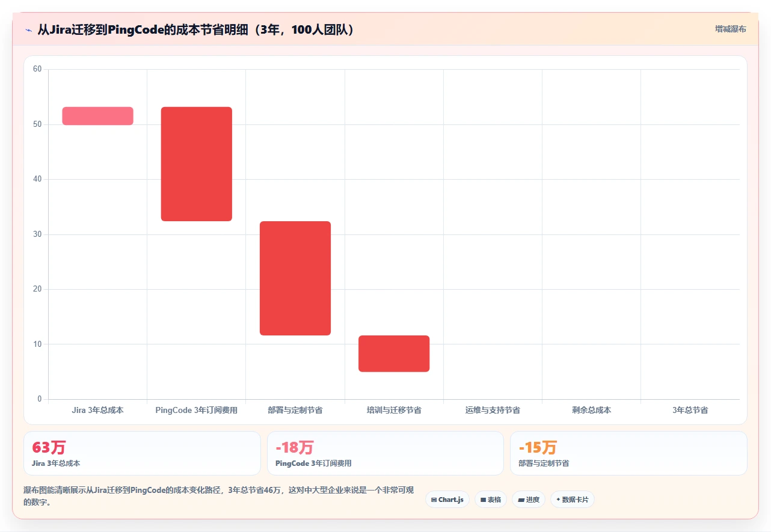Viewport: 771px width, 532px height.
Task: Click the -18万 data card value
Action: coord(295,448)
